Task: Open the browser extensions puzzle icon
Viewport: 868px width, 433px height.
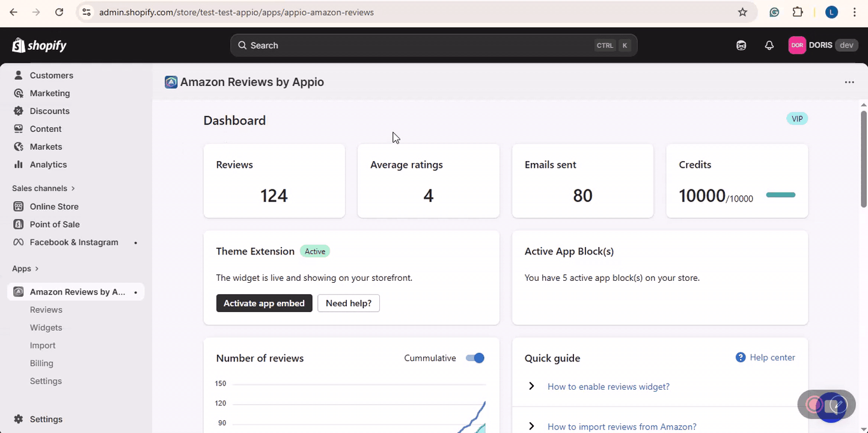Action: click(798, 12)
